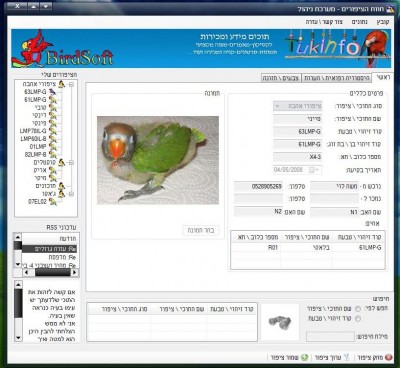
Task: Open the קובץ menu
Action: tap(383, 22)
